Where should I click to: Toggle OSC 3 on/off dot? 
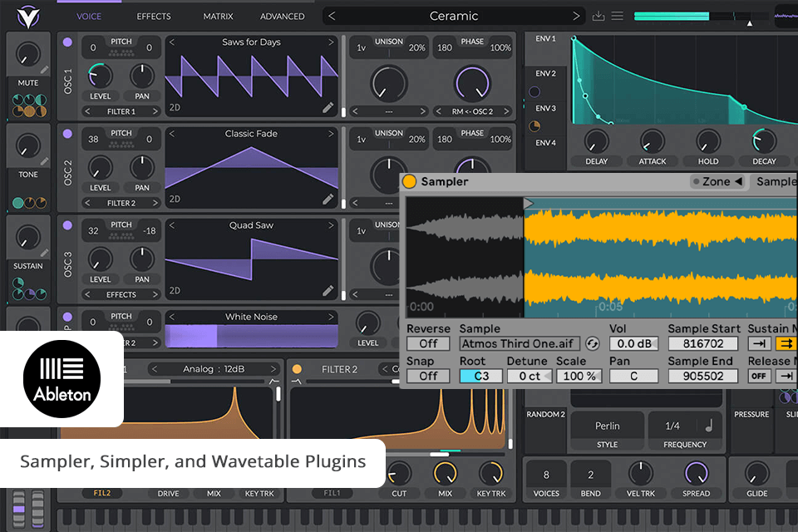pos(67,225)
